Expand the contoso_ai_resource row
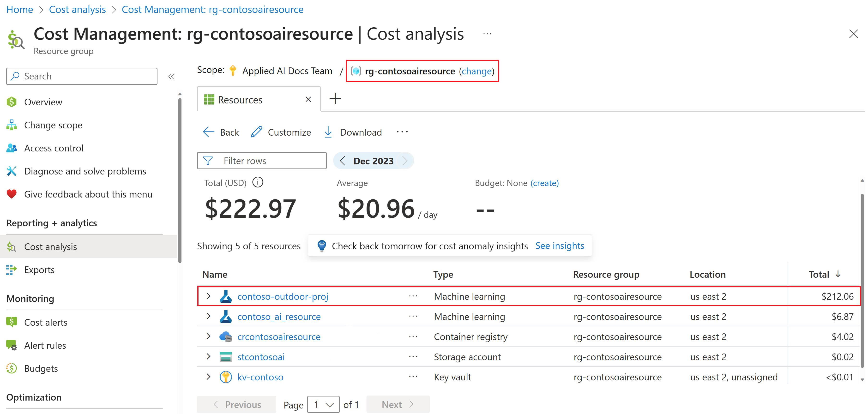The height and width of the screenshot is (414, 868). coord(209,316)
